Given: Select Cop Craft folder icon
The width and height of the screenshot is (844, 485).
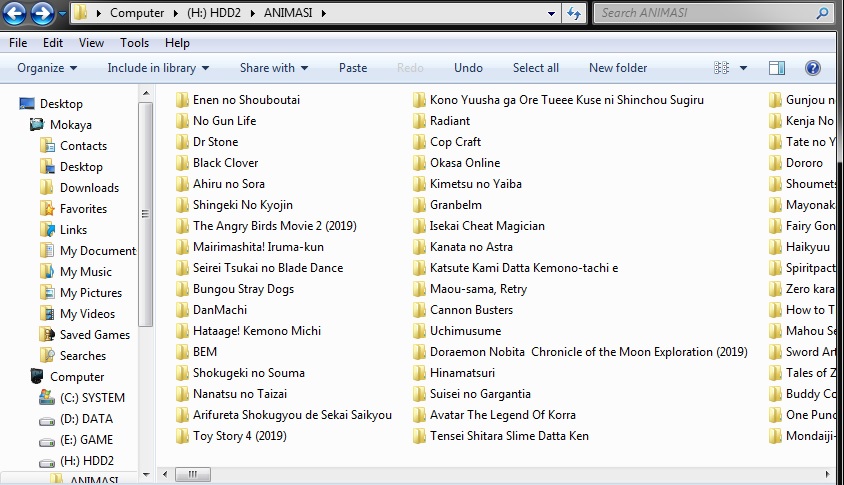Looking at the screenshot, I should click(x=419, y=142).
